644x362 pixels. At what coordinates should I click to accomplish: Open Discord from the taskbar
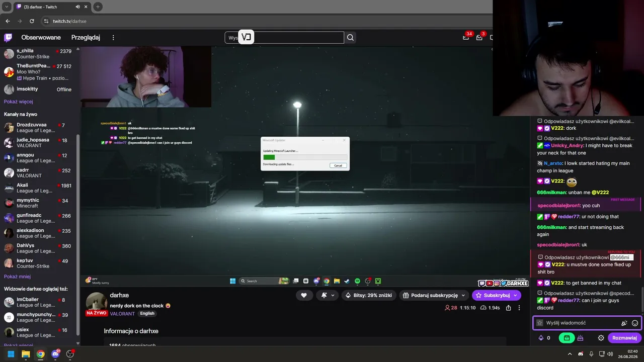click(x=55, y=354)
